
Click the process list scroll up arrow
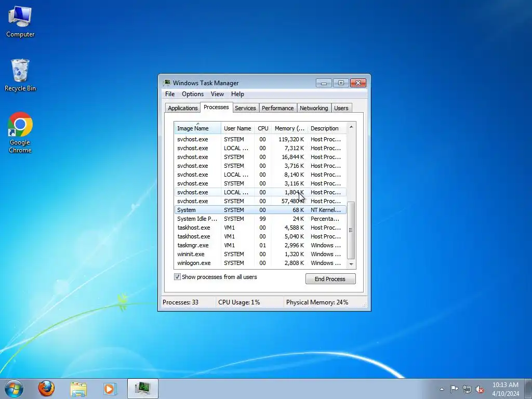coord(351,127)
